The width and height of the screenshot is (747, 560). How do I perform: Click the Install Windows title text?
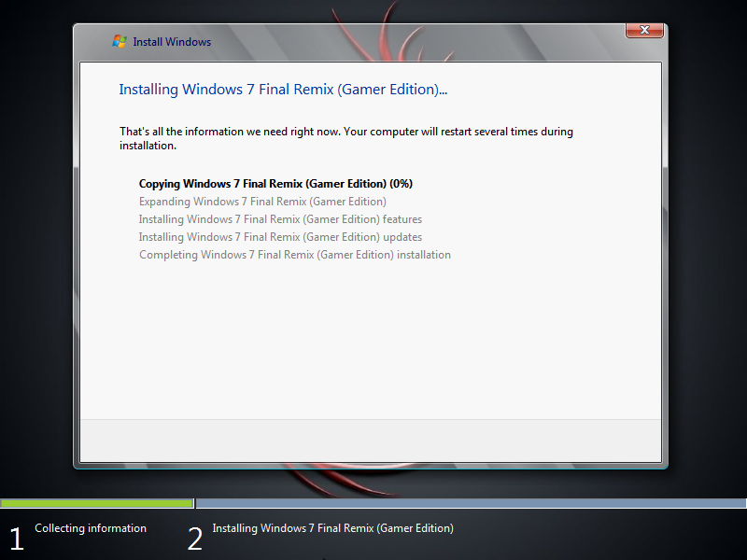click(172, 42)
